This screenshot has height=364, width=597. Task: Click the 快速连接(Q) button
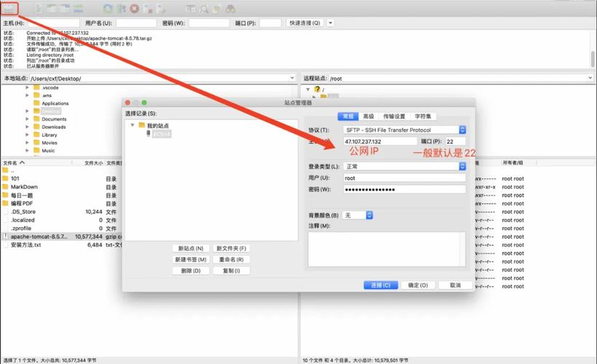click(x=304, y=23)
